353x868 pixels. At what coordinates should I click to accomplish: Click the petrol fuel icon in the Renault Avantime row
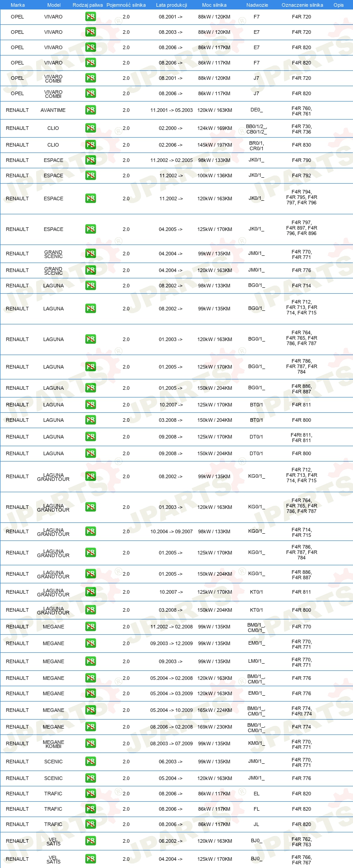(x=91, y=110)
